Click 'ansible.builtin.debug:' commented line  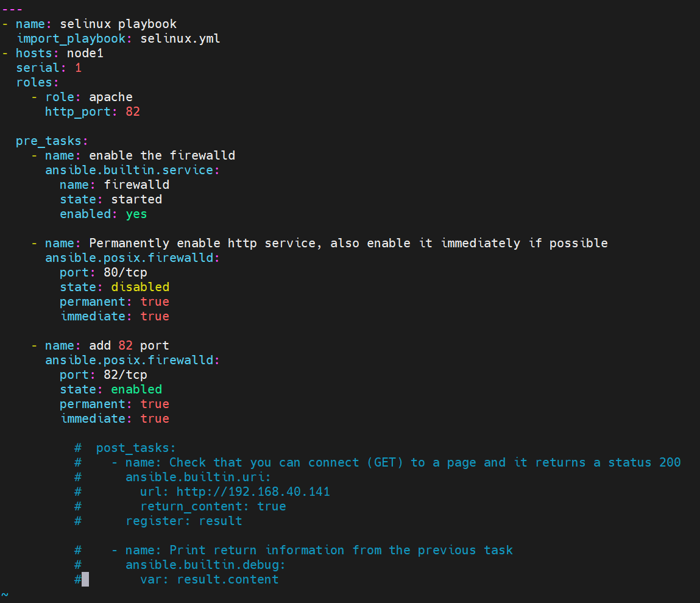tap(205, 565)
